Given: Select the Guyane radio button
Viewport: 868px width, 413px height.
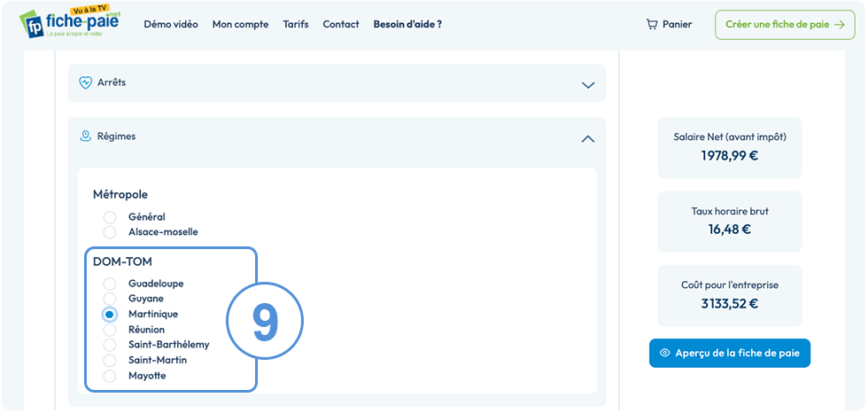Looking at the screenshot, I should click(110, 299).
